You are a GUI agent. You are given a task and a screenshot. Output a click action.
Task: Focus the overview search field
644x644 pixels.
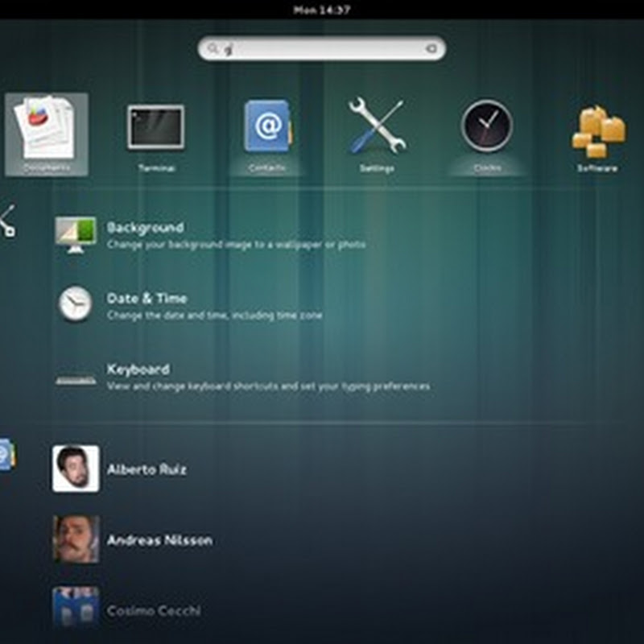[321, 48]
